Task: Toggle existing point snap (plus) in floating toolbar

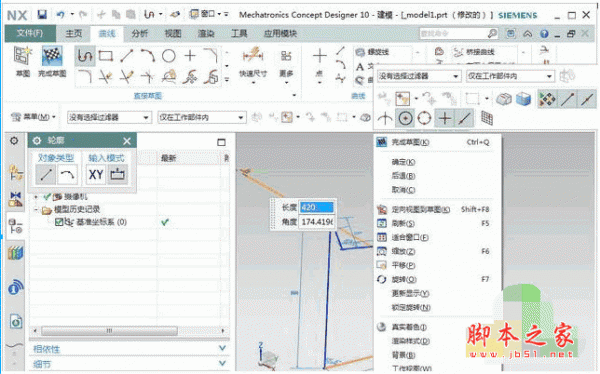Action: (444, 118)
